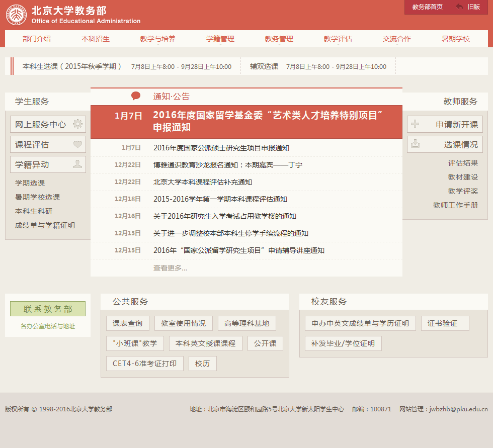Expand the 交流合作 navigation menu
The height and width of the screenshot is (448, 493).
pos(397,39)
